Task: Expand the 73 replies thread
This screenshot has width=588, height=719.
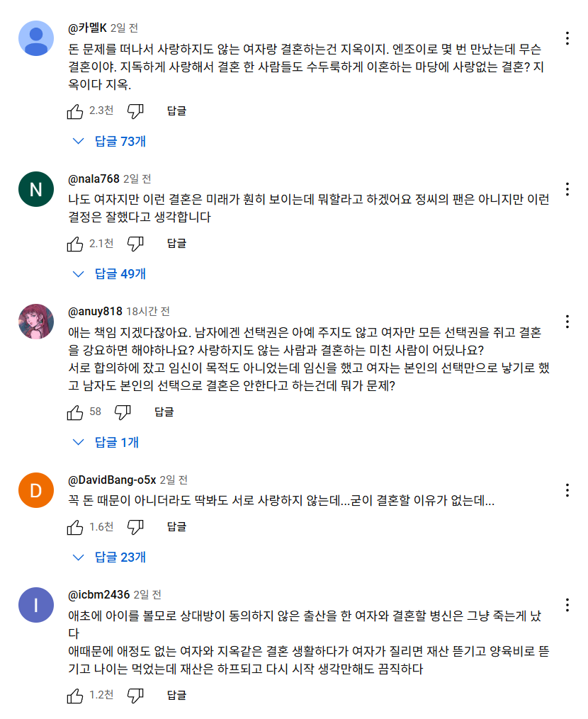Action: pos(111,142)
